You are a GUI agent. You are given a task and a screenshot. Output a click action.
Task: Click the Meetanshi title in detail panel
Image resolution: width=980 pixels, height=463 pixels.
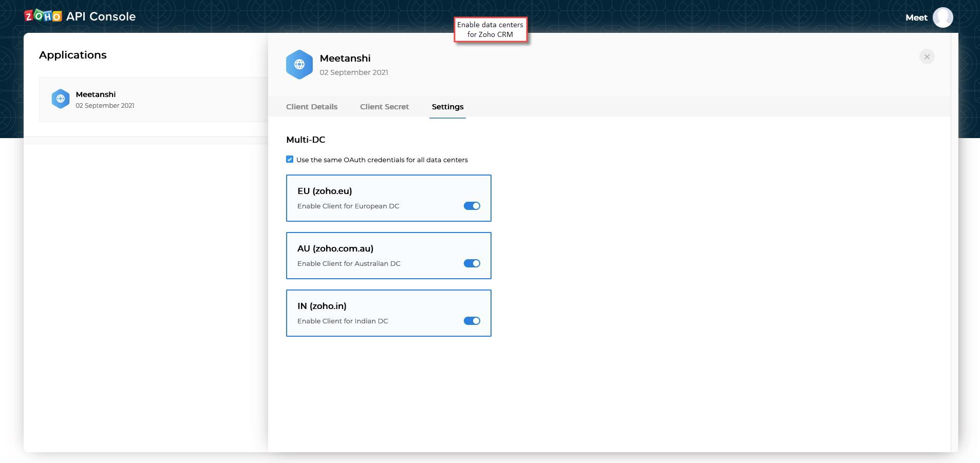pyautogui.click(x=345, y=59)
